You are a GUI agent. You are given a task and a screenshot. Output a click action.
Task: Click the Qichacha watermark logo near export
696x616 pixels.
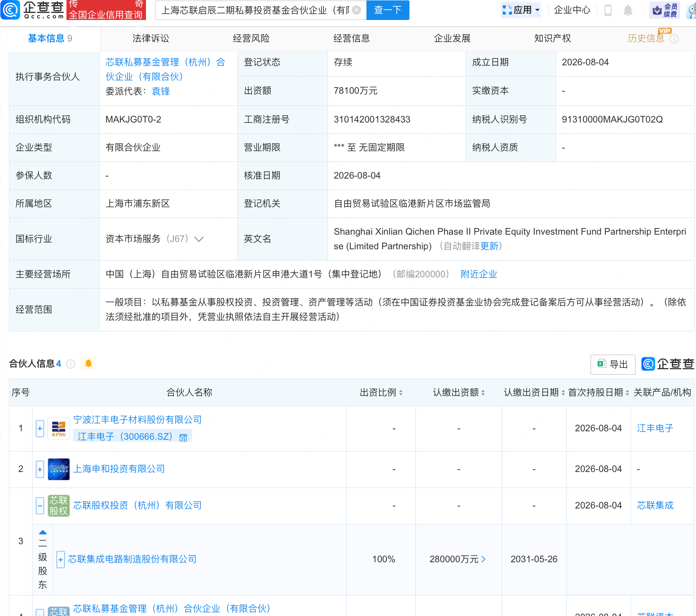tap(668, 364)
